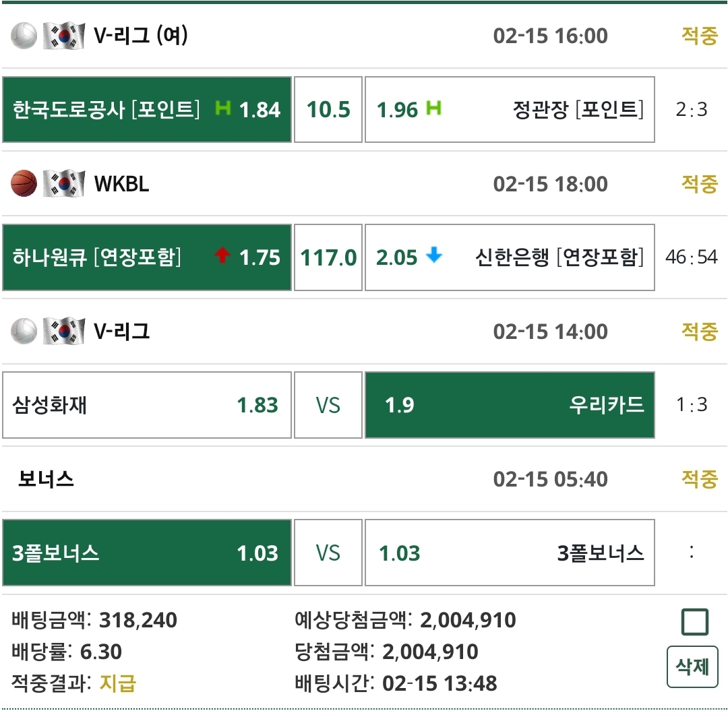Viewport: 728px width, 717px height.
Task: Select the 정관장 [포인트] 1.96 option
Action: 510,109
